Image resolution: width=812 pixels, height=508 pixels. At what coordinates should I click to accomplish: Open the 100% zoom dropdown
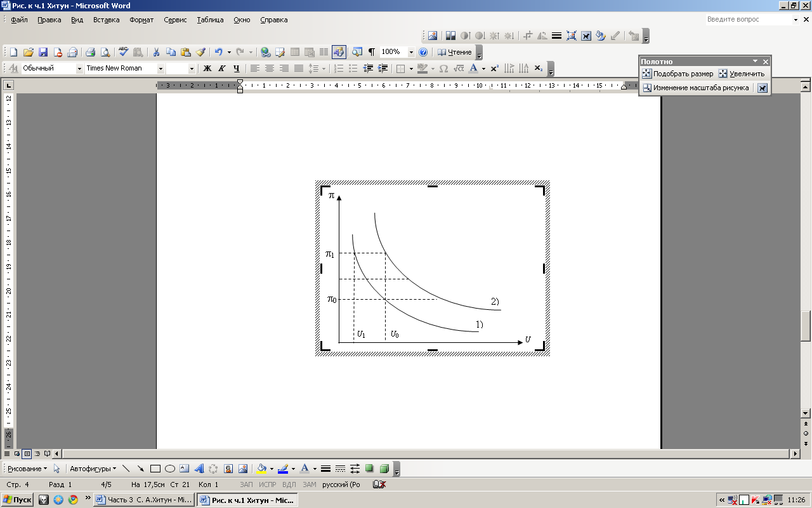coord(410,52)
